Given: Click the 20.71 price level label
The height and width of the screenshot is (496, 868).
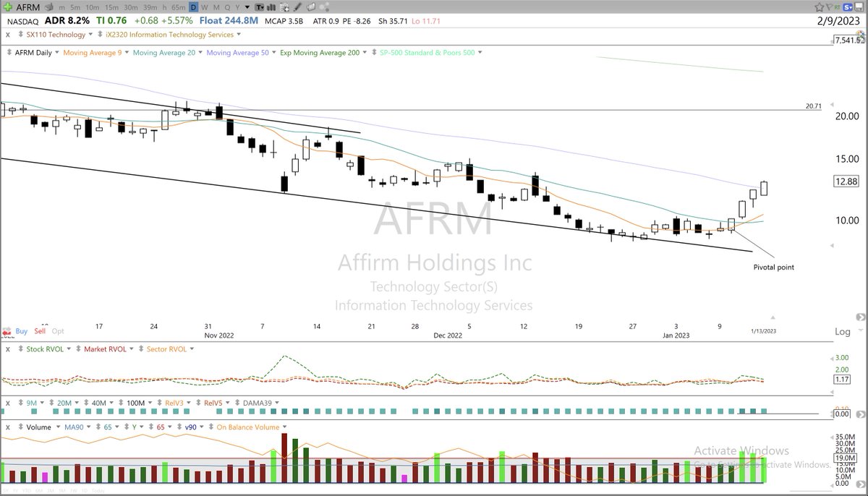Looking at the screenshot, I should (x=813, y=106).
